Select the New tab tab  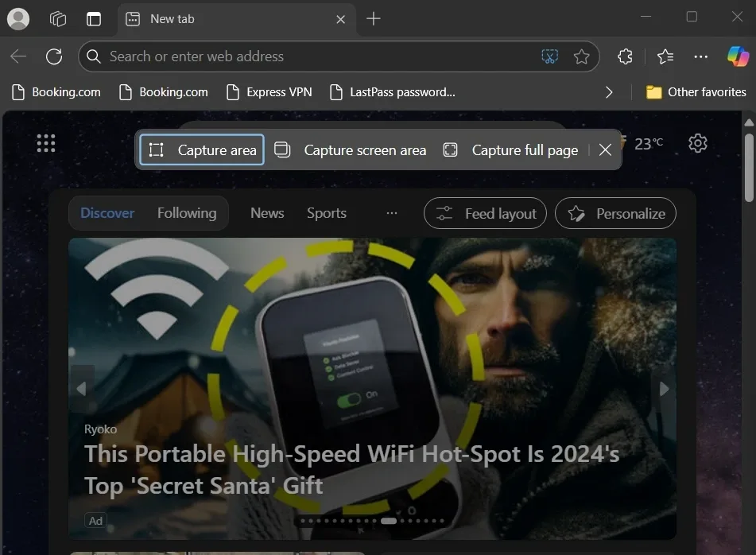tap(236, 19)
